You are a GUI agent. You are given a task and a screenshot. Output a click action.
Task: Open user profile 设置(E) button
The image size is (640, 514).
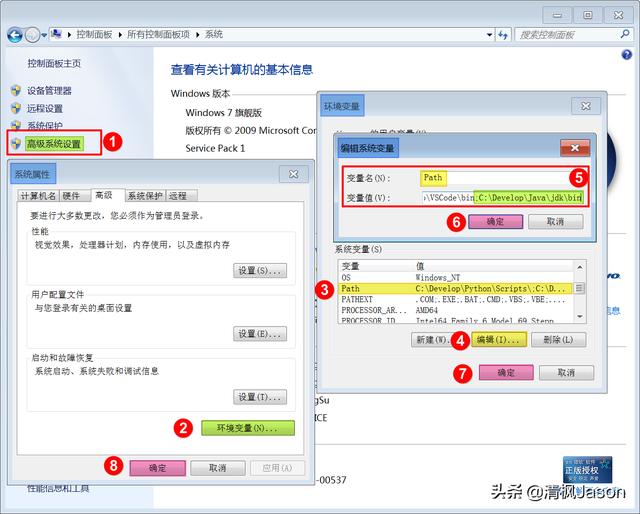point(260,334)
